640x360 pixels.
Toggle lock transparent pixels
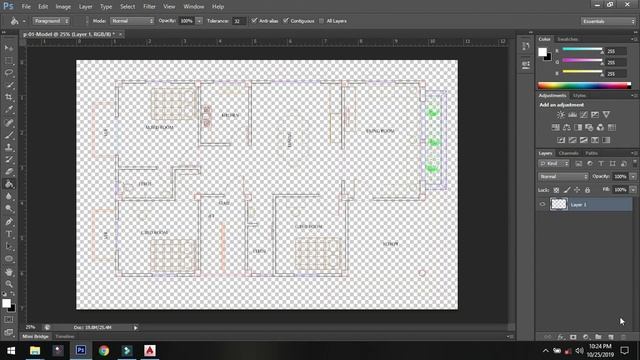pos(556,190)
